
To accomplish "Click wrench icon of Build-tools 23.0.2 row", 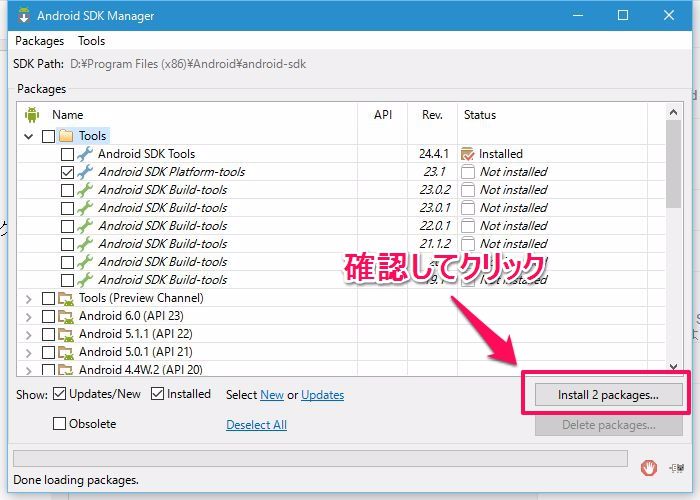I will [x=85, y=190].
